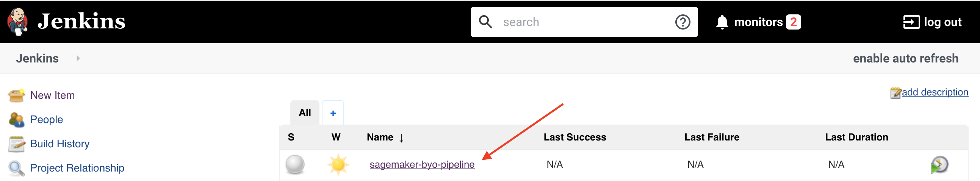Select the All view tab
The image size is (980, 181).
[305, 112]
